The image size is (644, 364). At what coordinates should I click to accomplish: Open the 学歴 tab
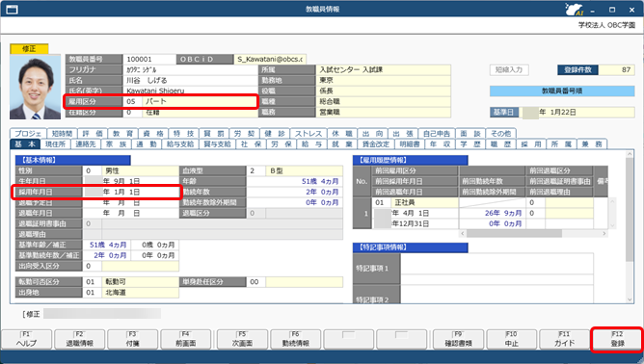click(470, 144)
